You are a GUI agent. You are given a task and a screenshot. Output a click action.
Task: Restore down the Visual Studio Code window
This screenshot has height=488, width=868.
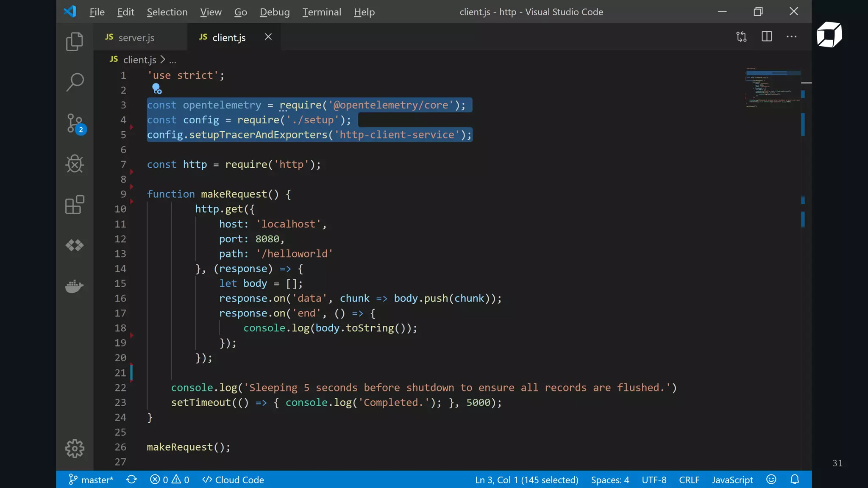(x=758, y=11)
